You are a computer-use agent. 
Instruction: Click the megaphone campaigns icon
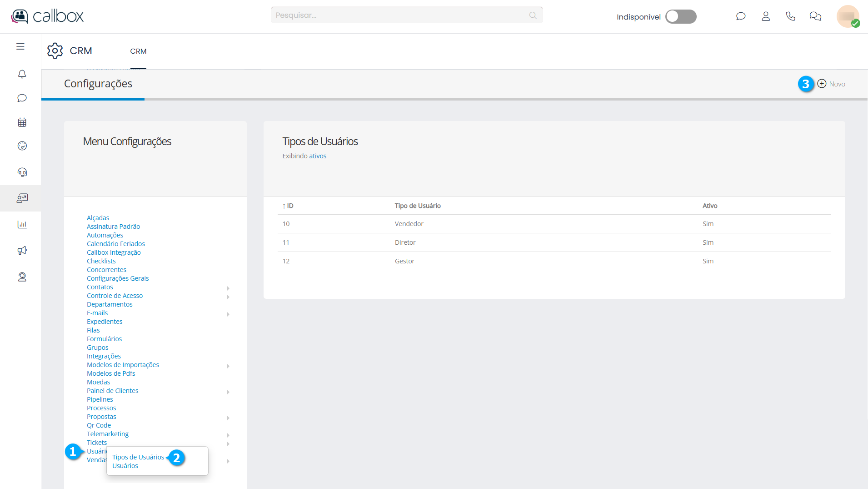(x=22, y=251)
